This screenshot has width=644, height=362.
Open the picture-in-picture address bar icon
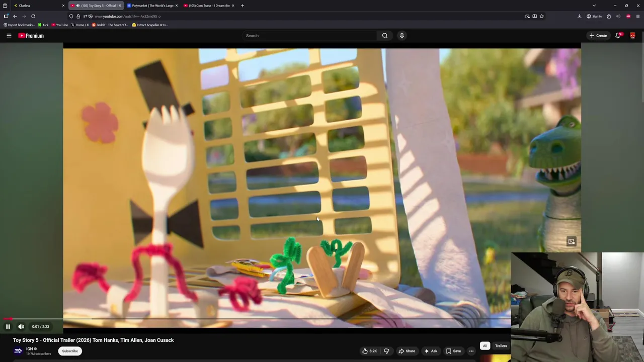(x=528, y=16)
